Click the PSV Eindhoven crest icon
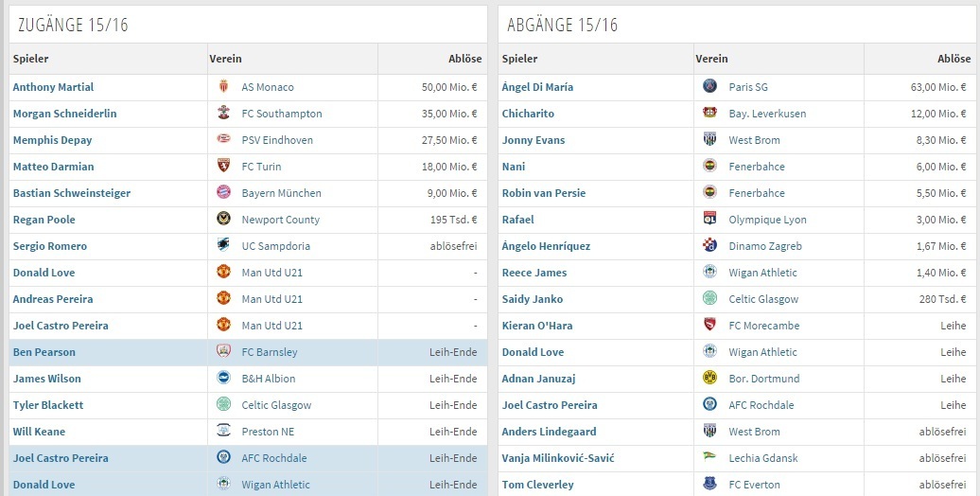This screenshot has width=980, height=496. click(x=223, y=140)
